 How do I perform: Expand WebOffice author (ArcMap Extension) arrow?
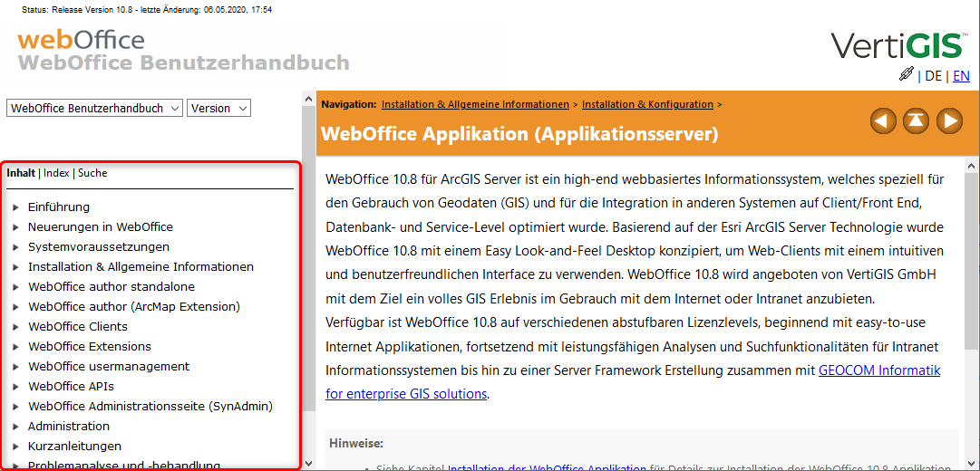pos(15,307)
